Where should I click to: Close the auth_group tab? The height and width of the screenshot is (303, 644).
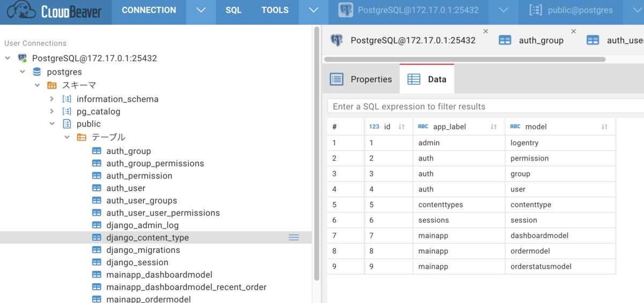[x=573, y=32]
